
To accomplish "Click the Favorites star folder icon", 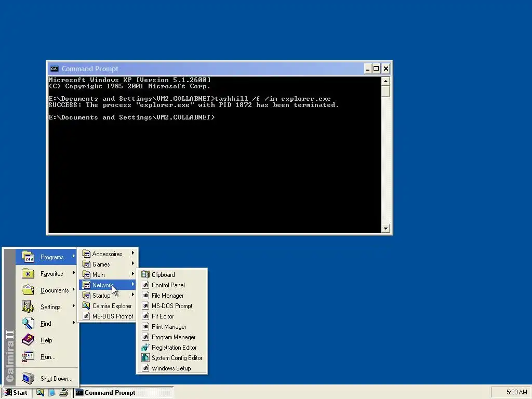I will point(28,274).
